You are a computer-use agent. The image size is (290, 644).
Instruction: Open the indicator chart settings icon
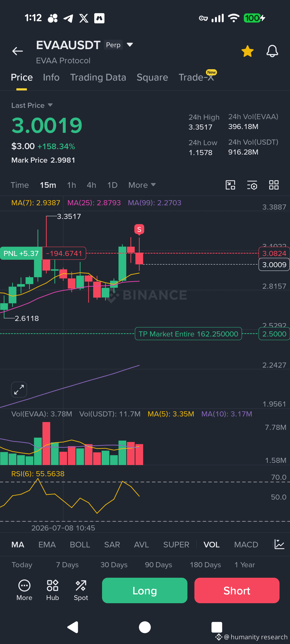[279, 544]
